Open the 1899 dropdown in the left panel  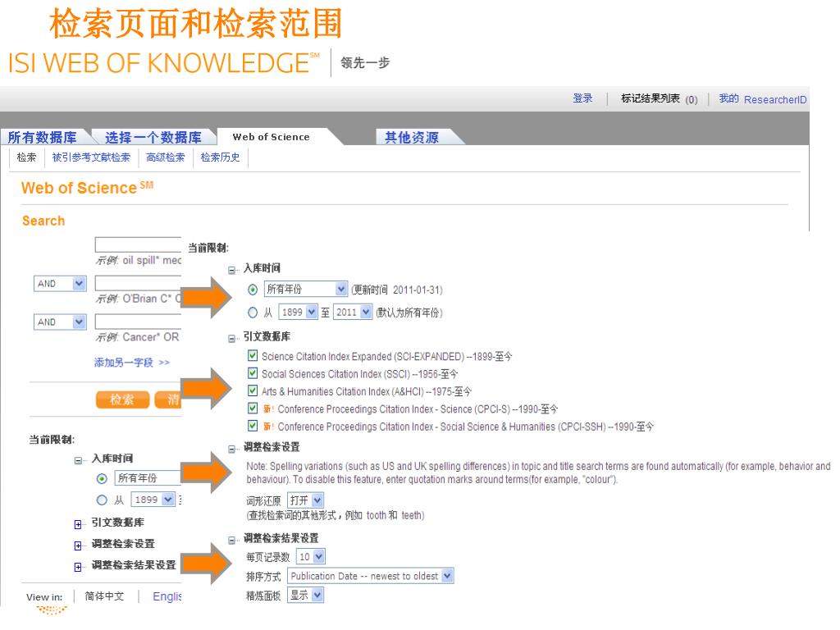153,500
